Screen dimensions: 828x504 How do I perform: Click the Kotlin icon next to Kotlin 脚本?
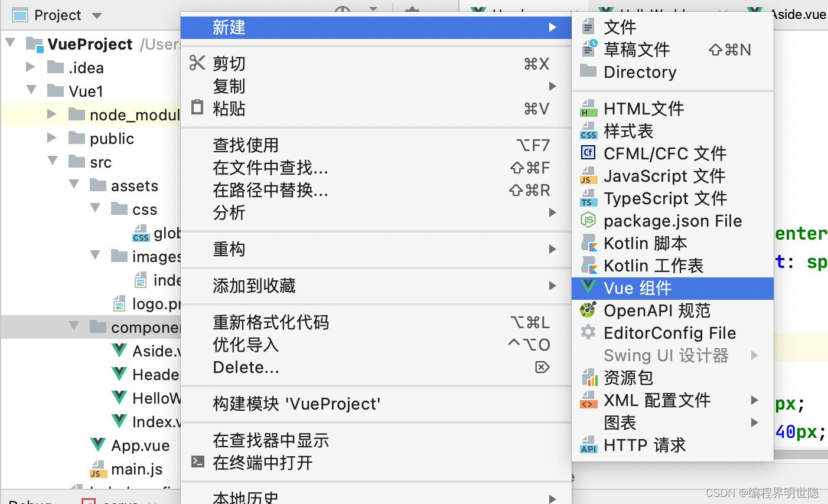[x=589, y=243]
